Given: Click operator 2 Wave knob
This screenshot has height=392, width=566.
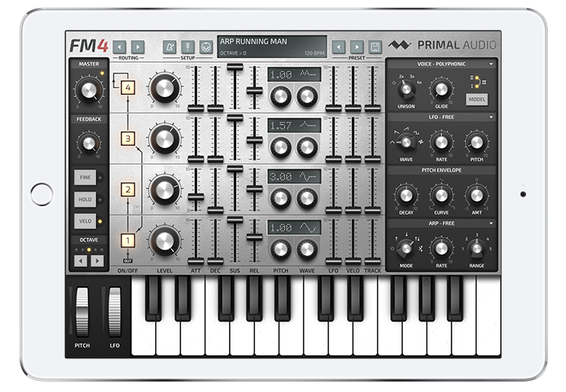Looking at the screenshot, I should (x=307, y=198).
